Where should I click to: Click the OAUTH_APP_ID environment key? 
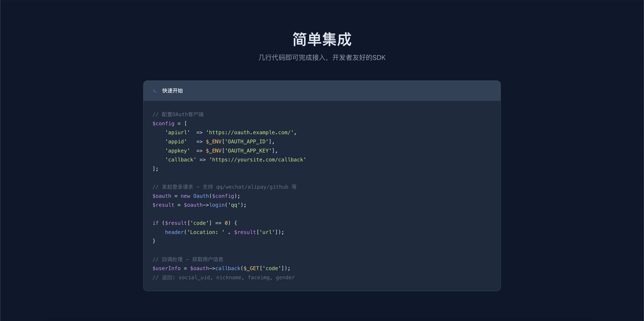tap(247, 141)
